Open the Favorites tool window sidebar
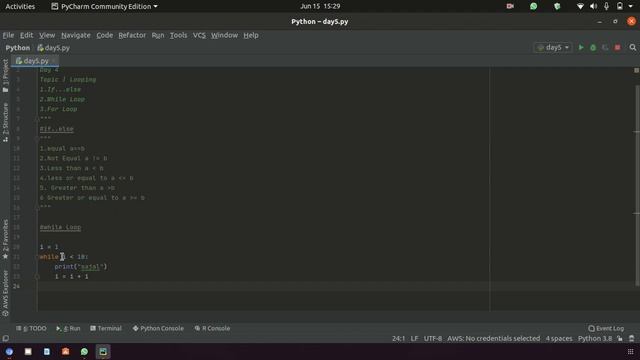 [x=5, y=239]
